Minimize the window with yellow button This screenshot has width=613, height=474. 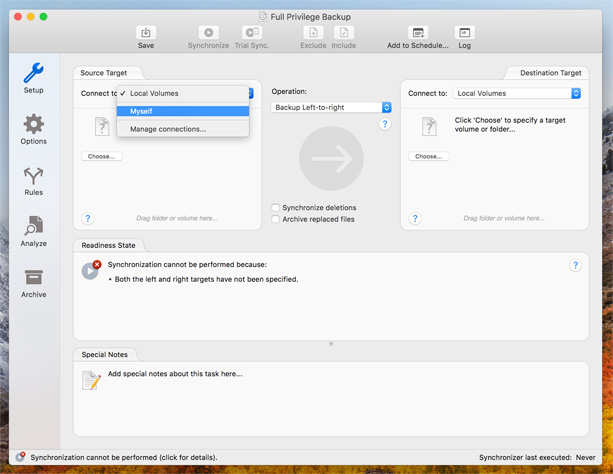point(30,16)
